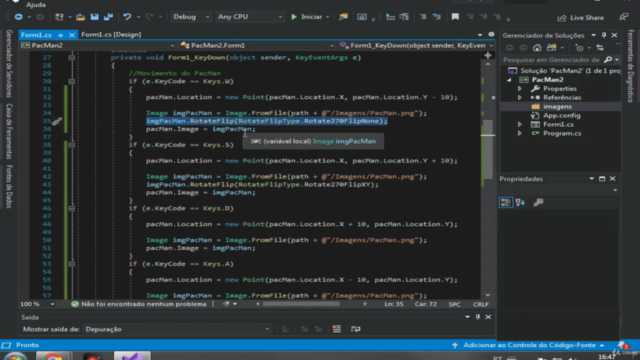The height and width of the screenshot is (360, 640).
Task: Click the open file folder icon
Action: click(80, 17)
